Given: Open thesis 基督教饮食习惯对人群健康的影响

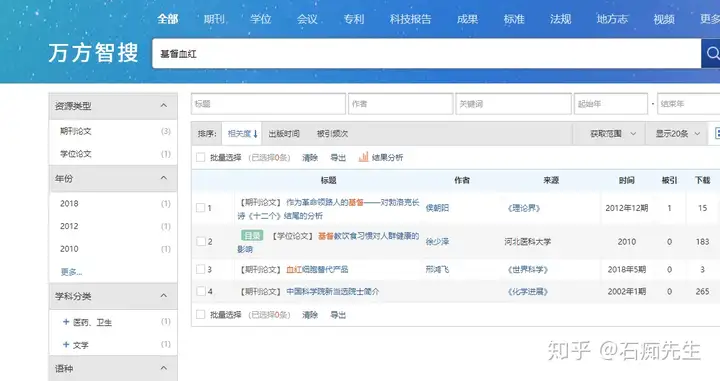Looking at the screenshot, I should tap(328, 242).
